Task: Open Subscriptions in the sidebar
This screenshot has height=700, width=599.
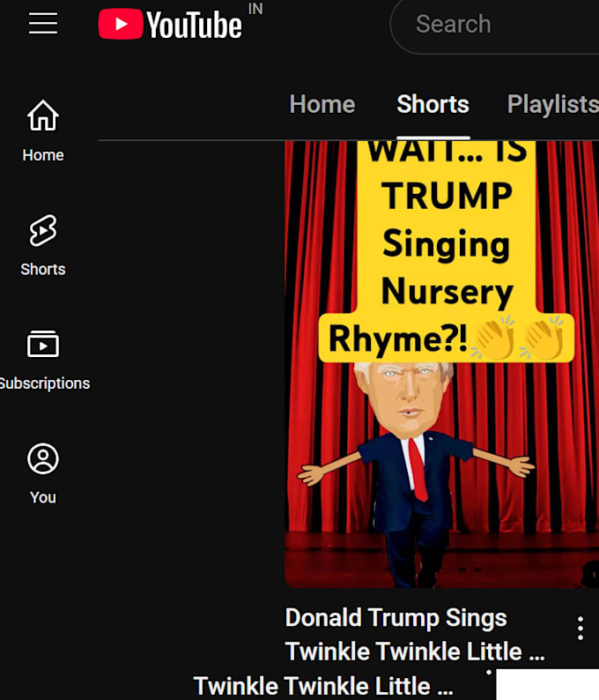Action: (44, 361)
